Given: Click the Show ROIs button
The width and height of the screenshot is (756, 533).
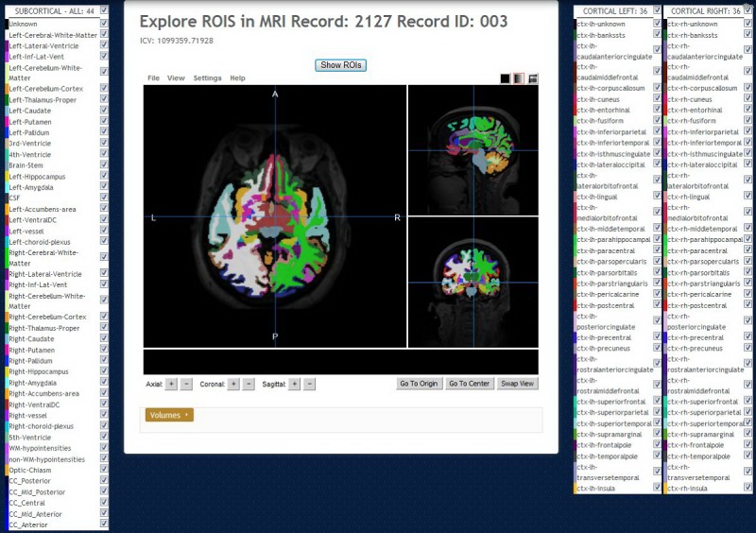Looking at the screenshot, I should coord(340,65).
